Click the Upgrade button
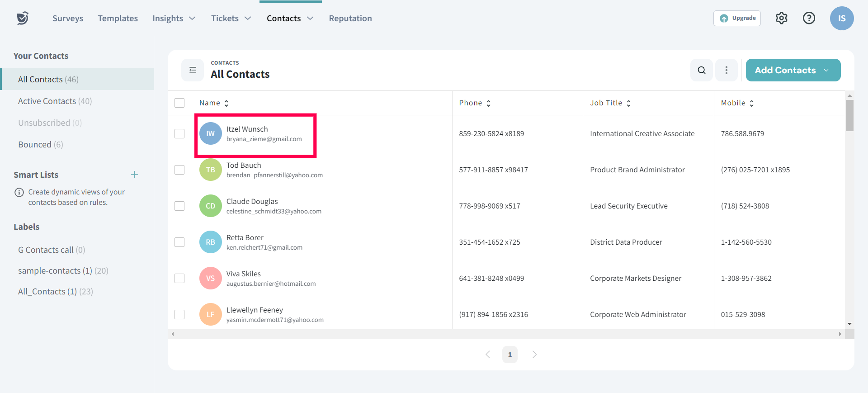868x393 pixels. 737,18
